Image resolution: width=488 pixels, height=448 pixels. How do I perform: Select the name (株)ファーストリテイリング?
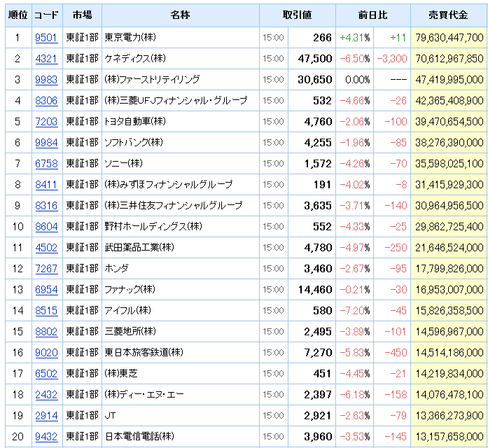pos(152,80)
